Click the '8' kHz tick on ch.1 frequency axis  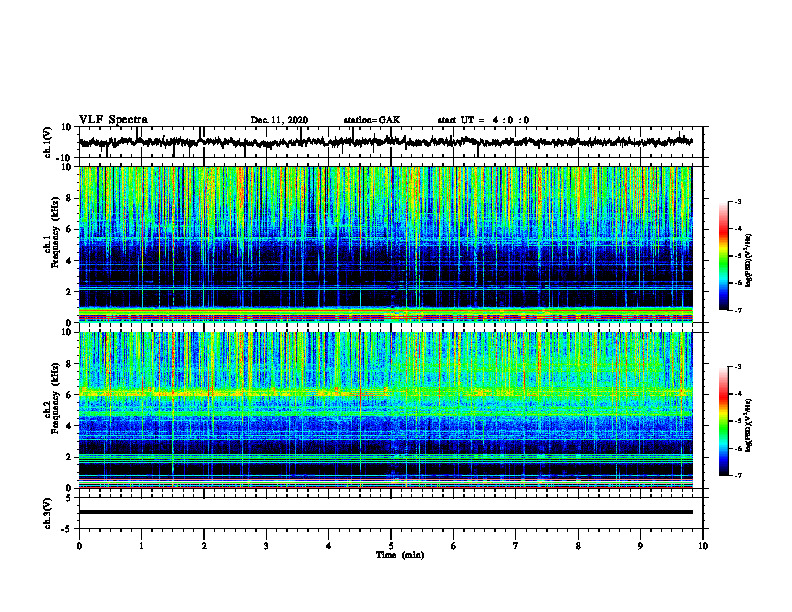click(70, 198)
